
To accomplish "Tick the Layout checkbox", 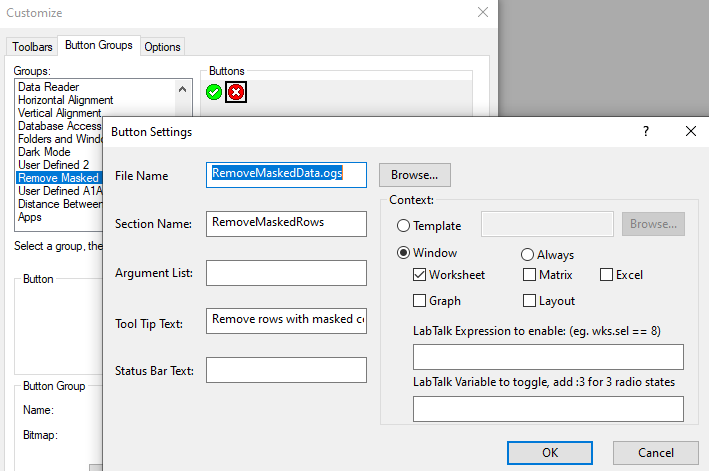I will pos(529,300).
